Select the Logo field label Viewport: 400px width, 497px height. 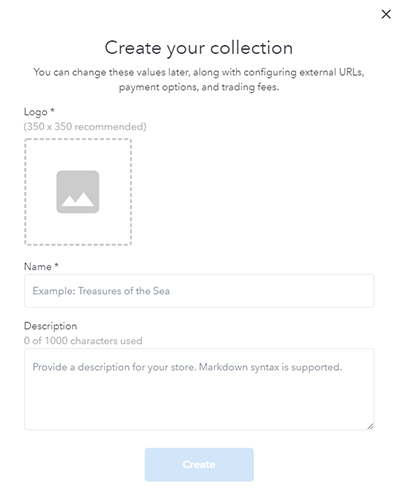36,112
